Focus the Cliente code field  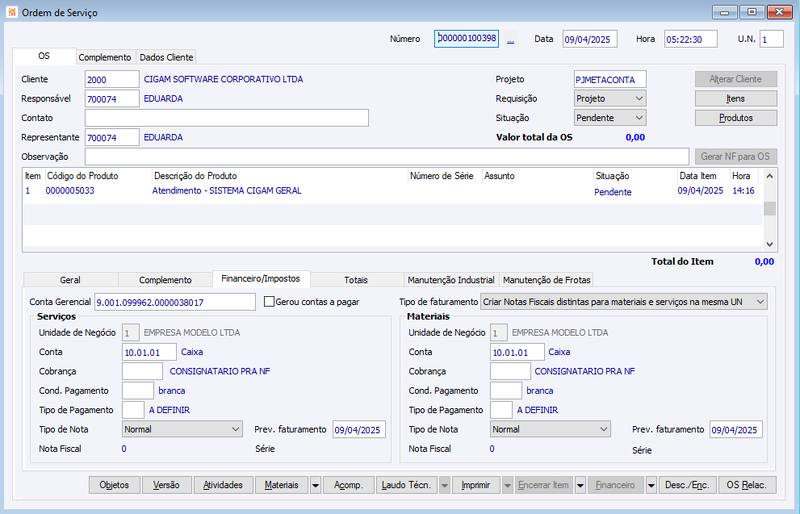(x=112, y=79)
